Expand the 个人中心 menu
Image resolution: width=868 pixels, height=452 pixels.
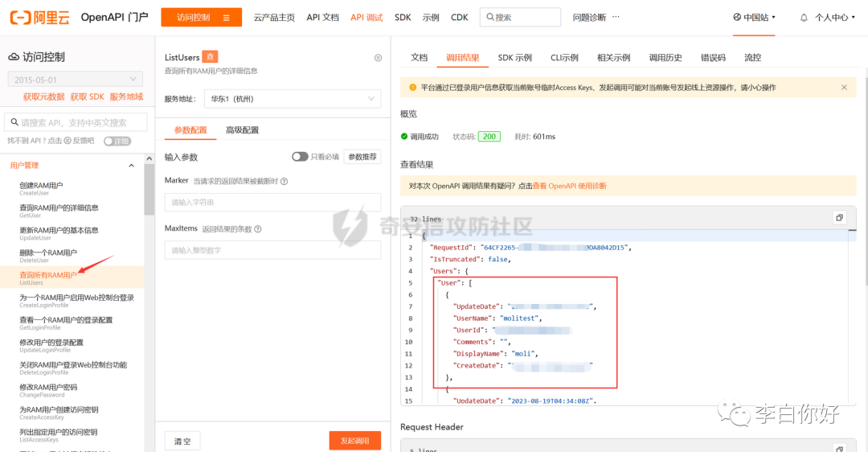coord(835,17)
